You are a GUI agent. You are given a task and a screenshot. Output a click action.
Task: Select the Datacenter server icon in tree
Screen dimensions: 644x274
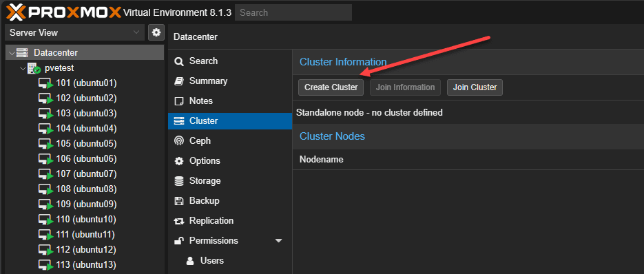[22, 52]
